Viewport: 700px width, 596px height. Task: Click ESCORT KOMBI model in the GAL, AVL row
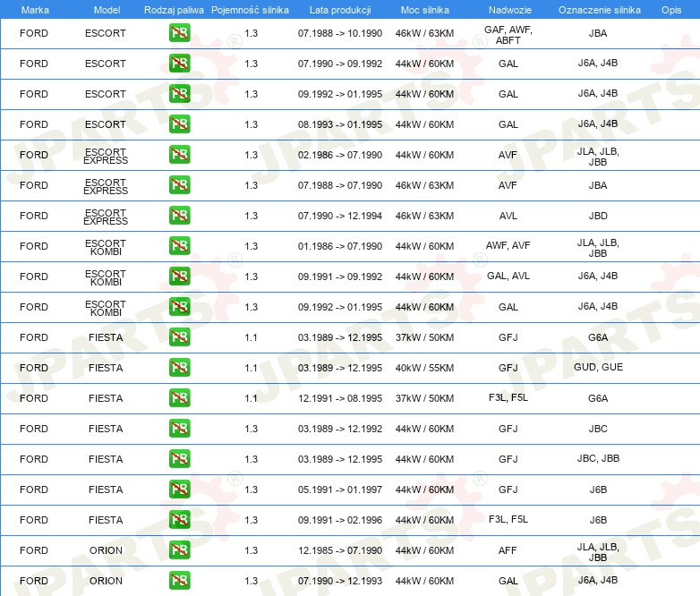[x=106, y=277]
